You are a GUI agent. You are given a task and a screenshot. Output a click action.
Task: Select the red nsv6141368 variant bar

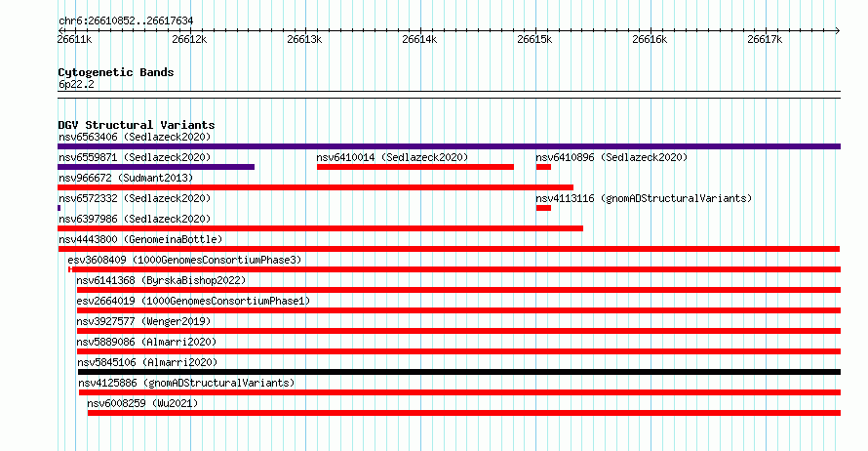click(x=459, y=290)
